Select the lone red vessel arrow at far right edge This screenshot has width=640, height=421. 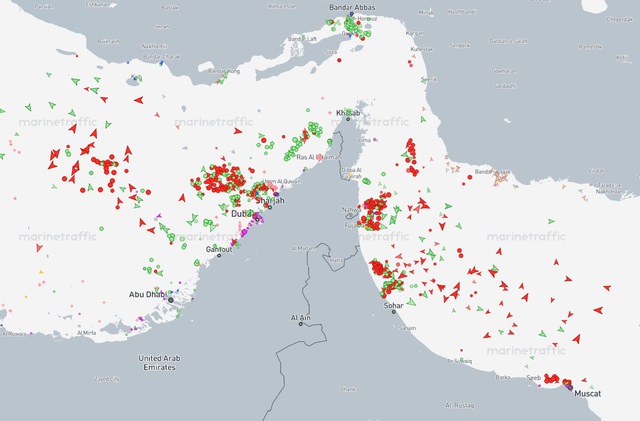point(598,311)
